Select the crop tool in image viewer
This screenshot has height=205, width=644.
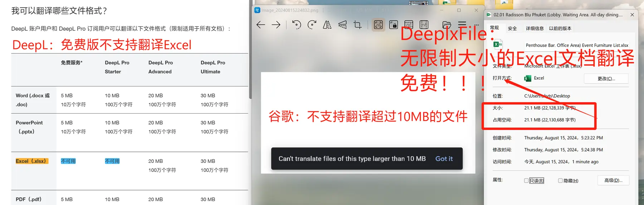[x=357, y=25]
